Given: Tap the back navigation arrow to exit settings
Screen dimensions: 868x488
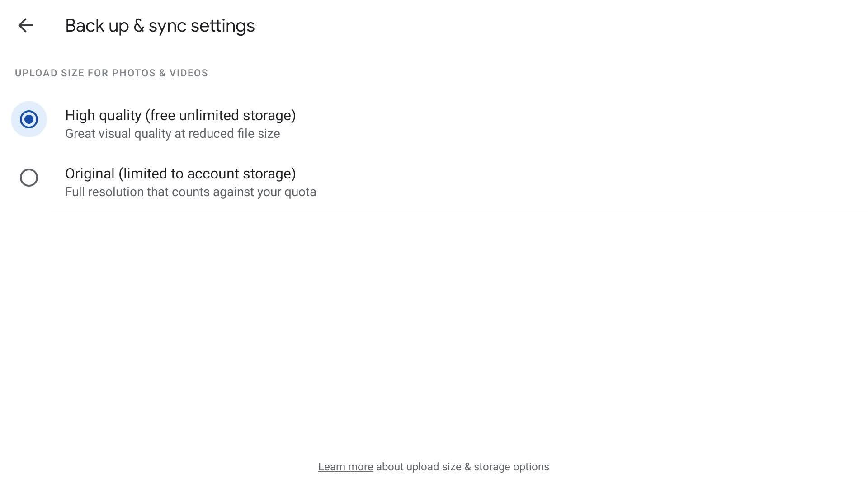Looking at the screenshot, I should point(26,25).
